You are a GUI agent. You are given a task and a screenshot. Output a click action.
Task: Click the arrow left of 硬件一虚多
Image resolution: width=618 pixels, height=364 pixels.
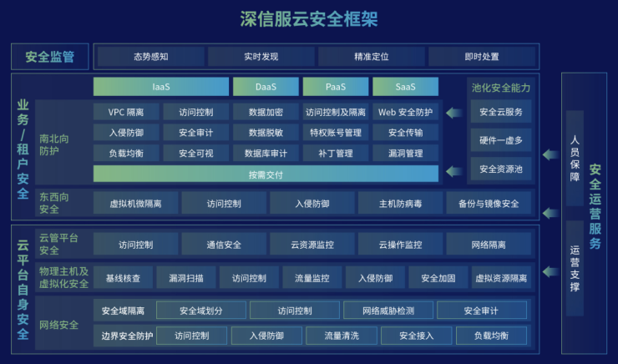click(x=453, y=139)
